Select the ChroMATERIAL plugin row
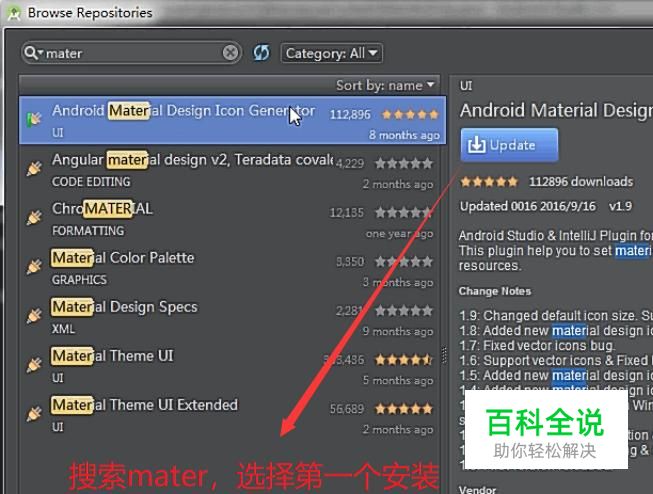This screenshot has width=653, height=494. click(230, 219)
